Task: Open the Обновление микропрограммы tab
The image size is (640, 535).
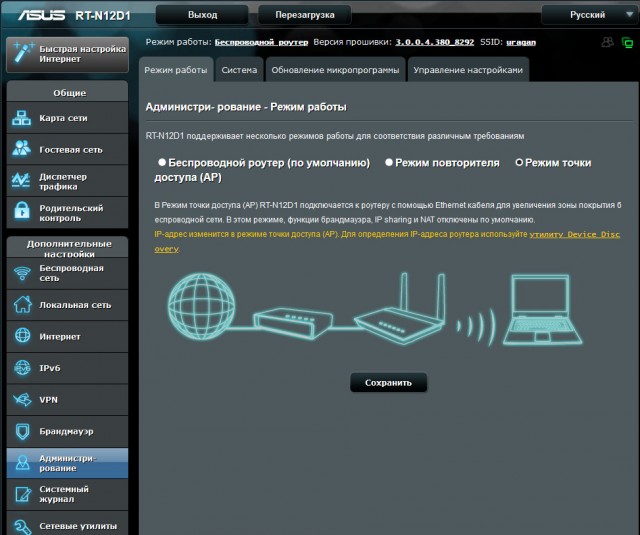Action: coord(336,70)
